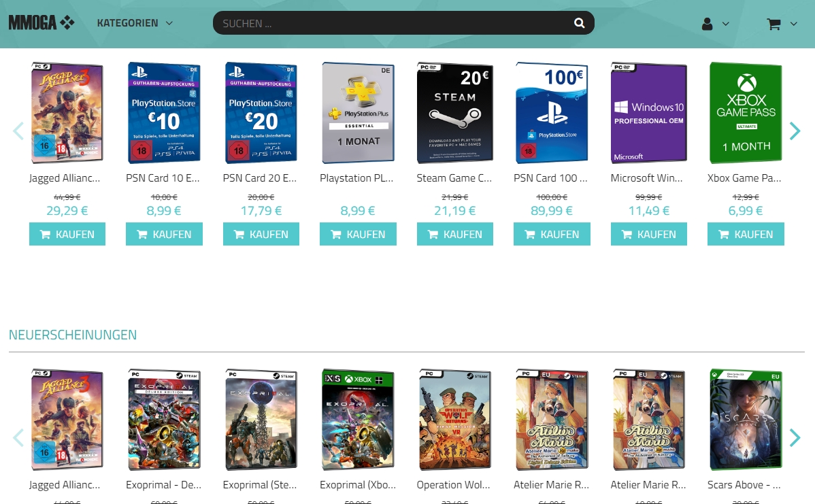Open 'Steam Game C...' title link

coord(454,178)
